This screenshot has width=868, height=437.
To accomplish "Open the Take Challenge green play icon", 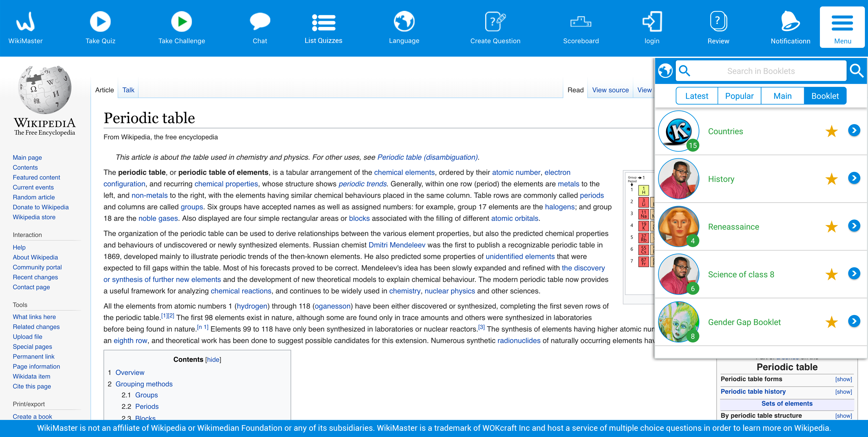I will (x=181, y=21).
